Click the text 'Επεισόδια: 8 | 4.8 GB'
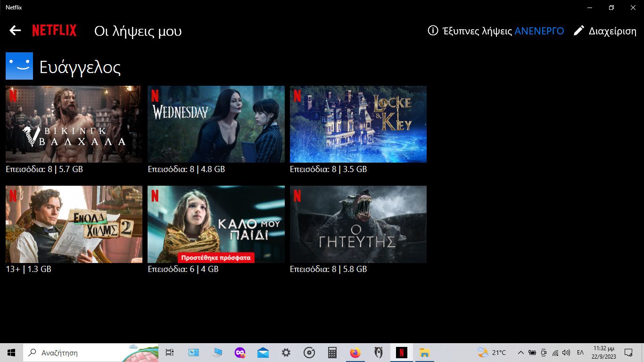 [186, 169]
